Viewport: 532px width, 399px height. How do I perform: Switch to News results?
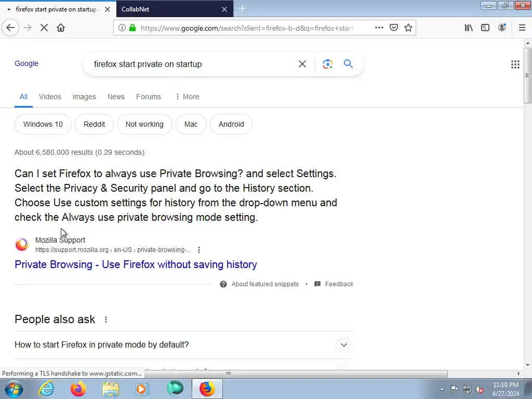pos(116,97)
